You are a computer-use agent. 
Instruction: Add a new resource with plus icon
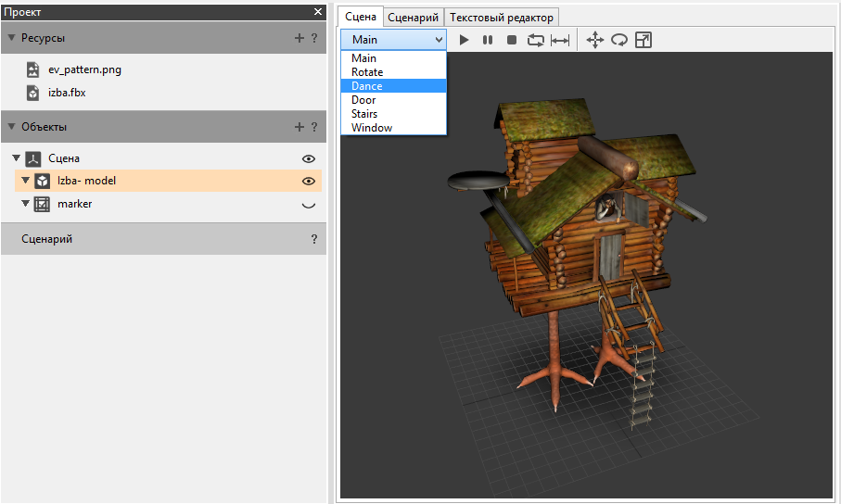299,38
